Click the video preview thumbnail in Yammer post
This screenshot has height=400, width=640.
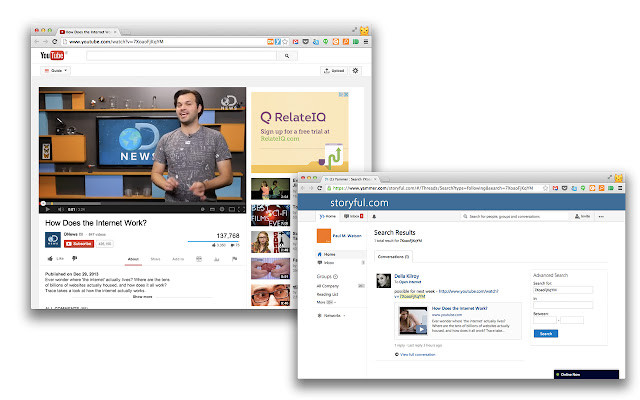click(x=413, y=320)
